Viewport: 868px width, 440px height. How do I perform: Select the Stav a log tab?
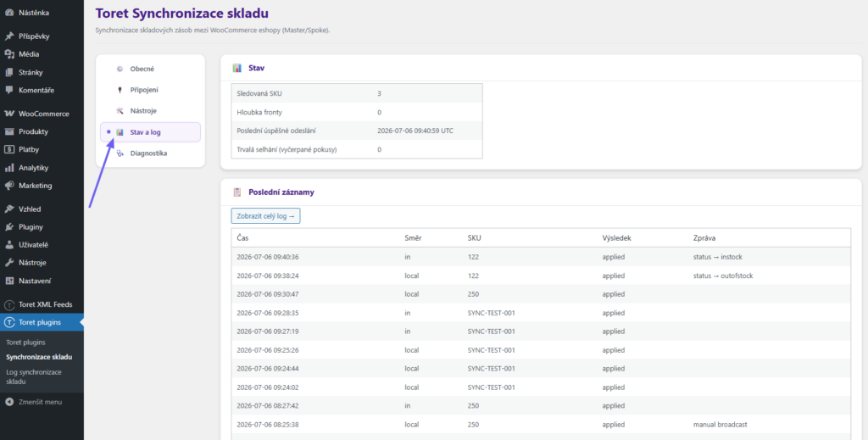click(x=150, y=132)
